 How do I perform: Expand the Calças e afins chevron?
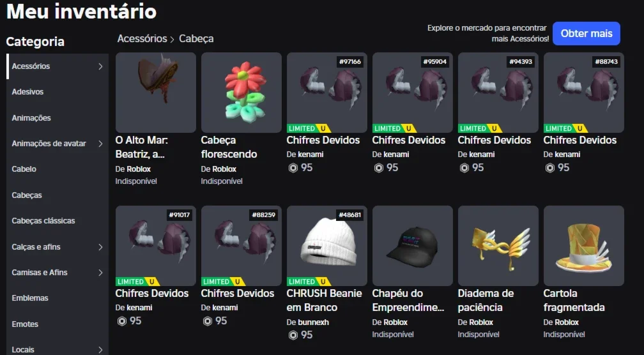(100, 247)
